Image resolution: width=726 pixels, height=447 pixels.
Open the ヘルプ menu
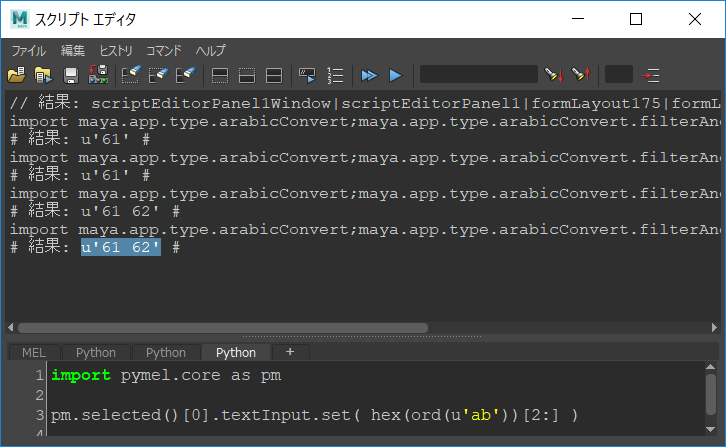[211, 50]
